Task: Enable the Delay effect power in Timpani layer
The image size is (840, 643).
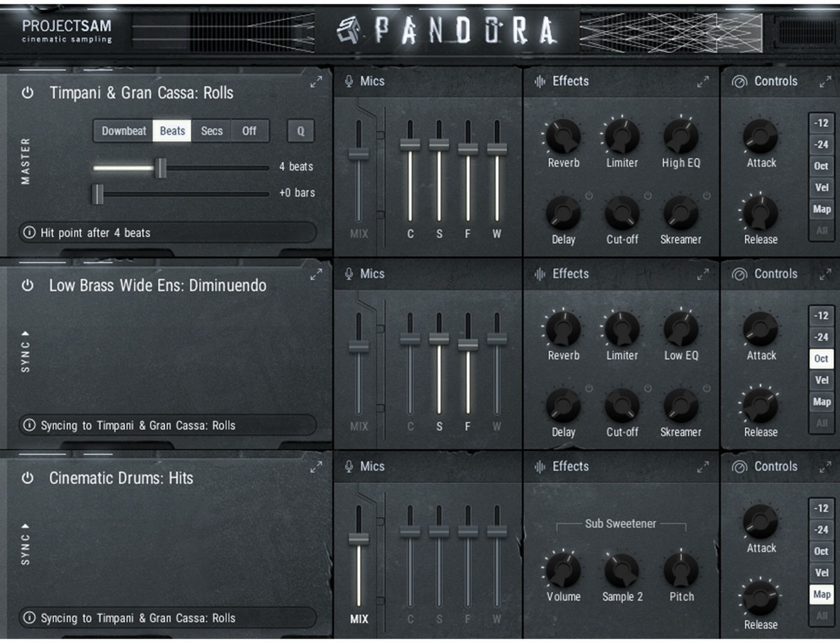Action: 589,196
